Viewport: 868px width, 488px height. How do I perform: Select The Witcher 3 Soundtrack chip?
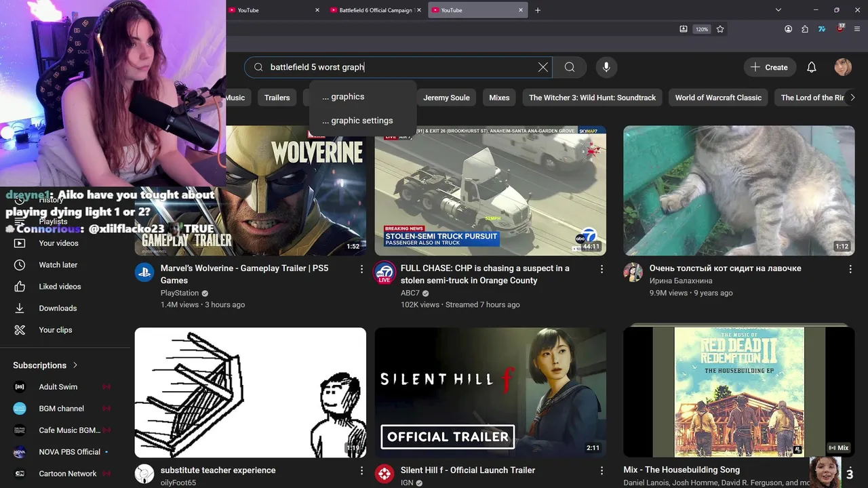pos(592,98)
